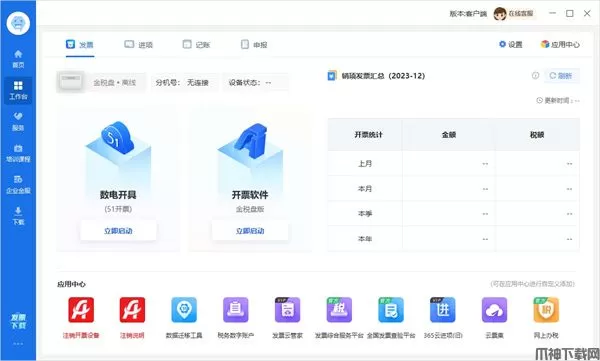Open 在线客服 chat
600x361 pixels.
coord(514,13)
